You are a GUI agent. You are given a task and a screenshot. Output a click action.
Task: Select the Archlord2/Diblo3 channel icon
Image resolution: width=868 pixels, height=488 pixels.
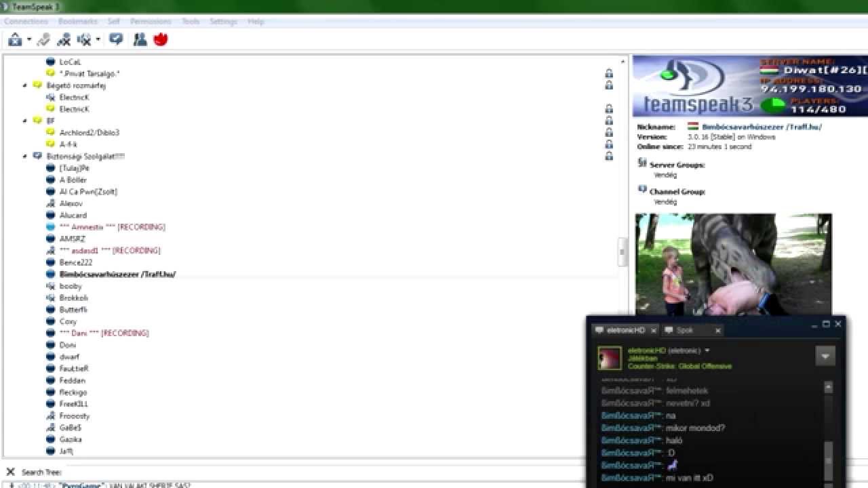tap(50, 132)
